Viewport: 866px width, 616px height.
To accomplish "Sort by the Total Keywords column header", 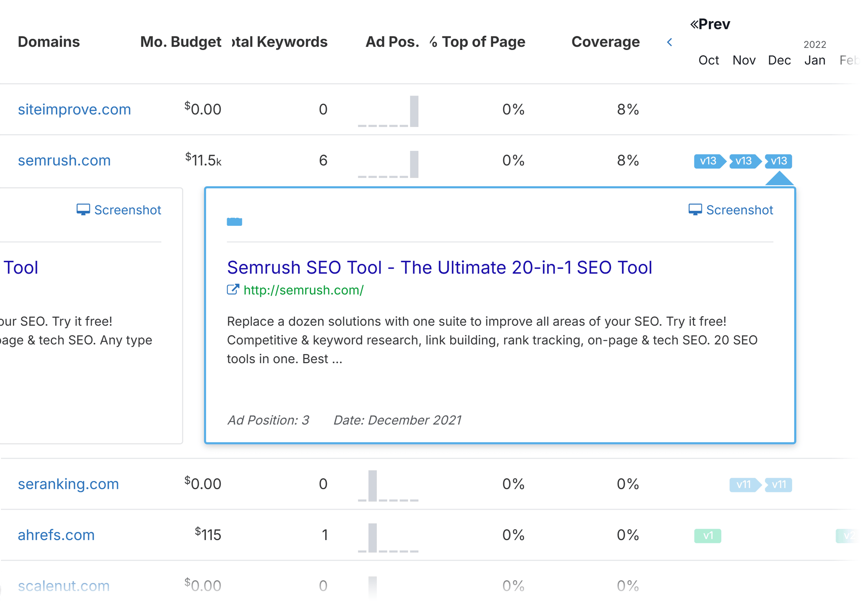I will (280, 42).
